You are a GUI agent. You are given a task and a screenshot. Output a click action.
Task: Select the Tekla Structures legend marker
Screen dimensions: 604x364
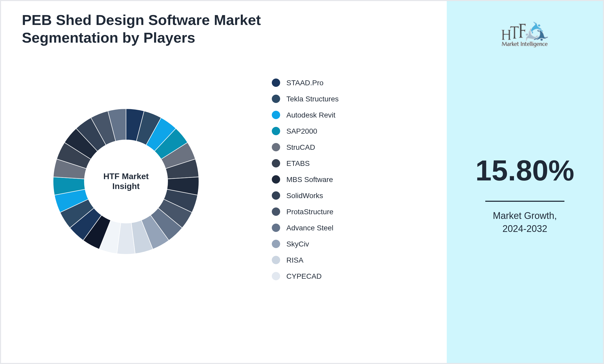(x=276, y=99)
